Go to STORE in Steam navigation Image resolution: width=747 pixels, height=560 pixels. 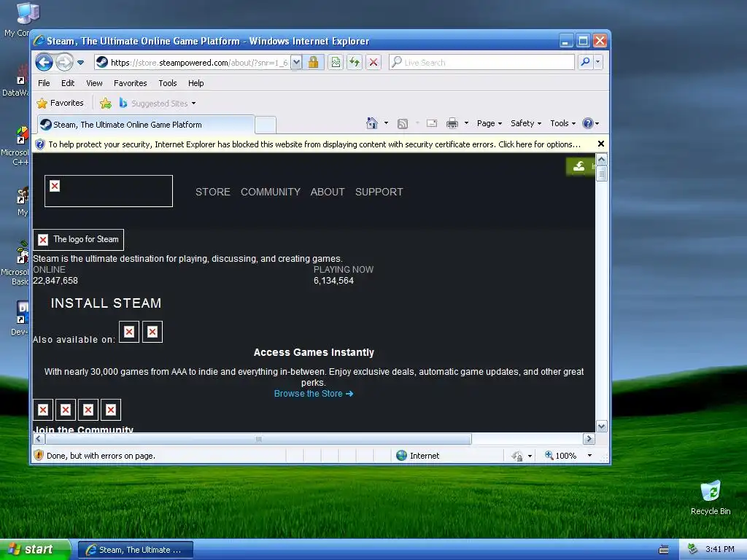[x=212, y=192]
